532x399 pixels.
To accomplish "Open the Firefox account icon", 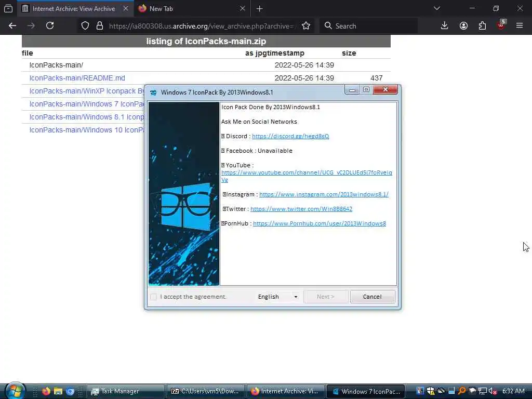I will (463, 26).
